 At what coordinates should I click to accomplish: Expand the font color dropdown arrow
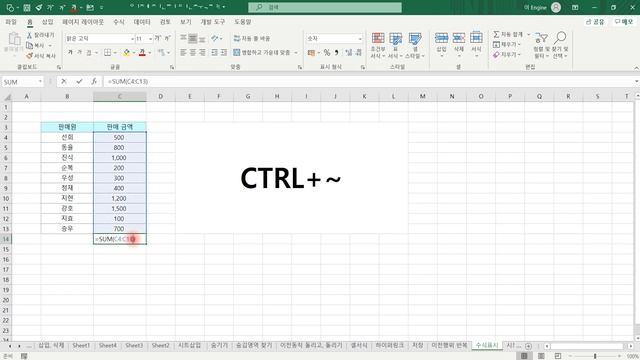150,53
